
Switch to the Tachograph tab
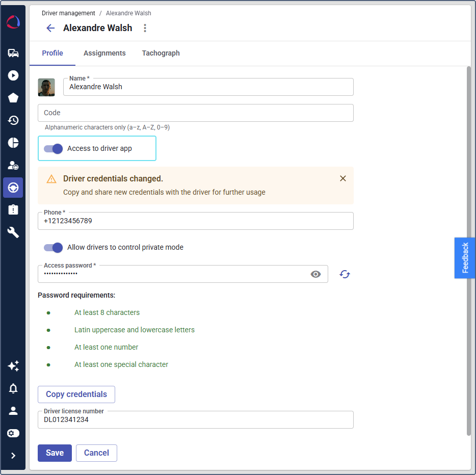pos(161,53)
